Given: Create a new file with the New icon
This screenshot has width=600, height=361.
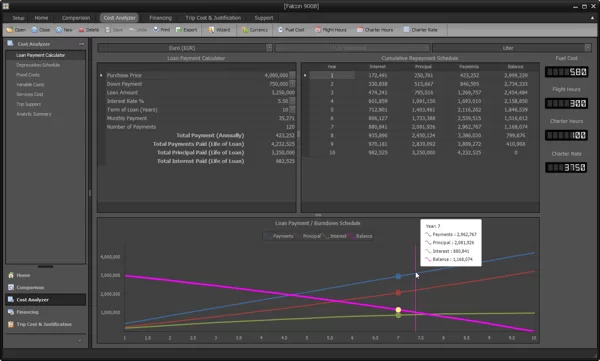Looking at the screenshot, I should point(59,29).
